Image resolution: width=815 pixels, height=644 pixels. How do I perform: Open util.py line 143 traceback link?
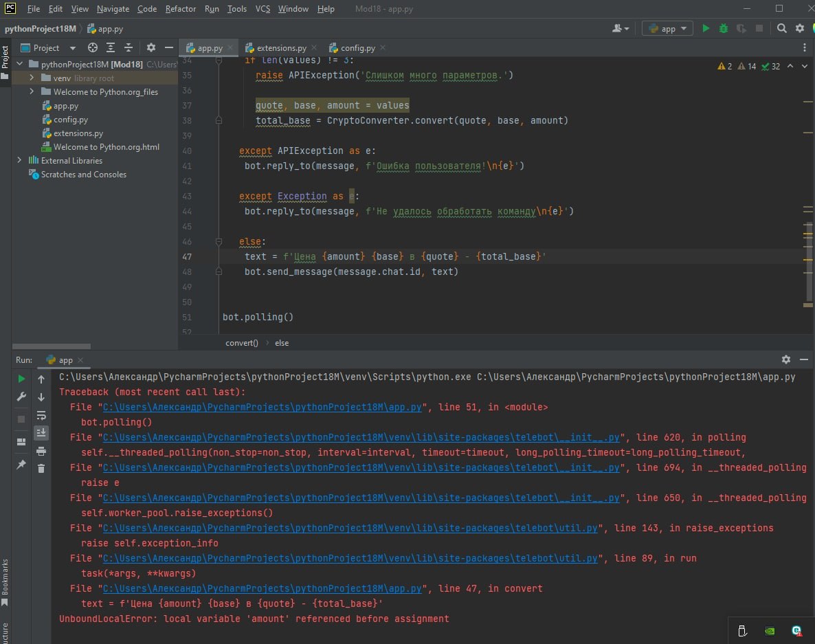(x=351, y=528)
